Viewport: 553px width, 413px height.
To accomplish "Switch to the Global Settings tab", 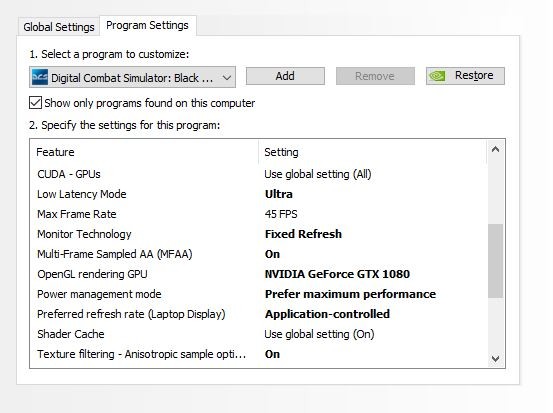I will click(x=59, y=27).
